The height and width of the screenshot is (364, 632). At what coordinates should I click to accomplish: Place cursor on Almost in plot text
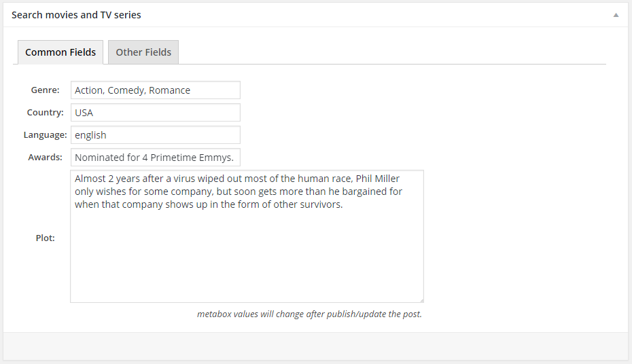click(x=90, y=179)
